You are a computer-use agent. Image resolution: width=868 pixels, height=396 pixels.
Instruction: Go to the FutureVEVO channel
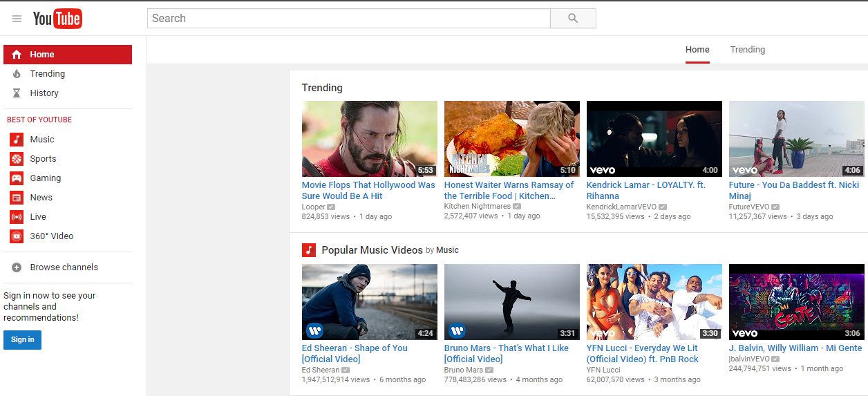749,207
